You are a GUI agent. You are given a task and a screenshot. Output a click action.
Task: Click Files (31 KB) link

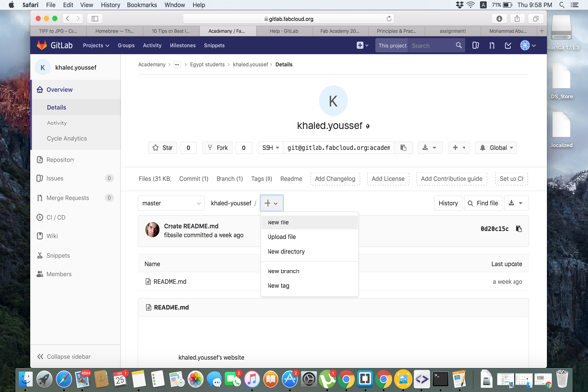click(x=155, y=179)
